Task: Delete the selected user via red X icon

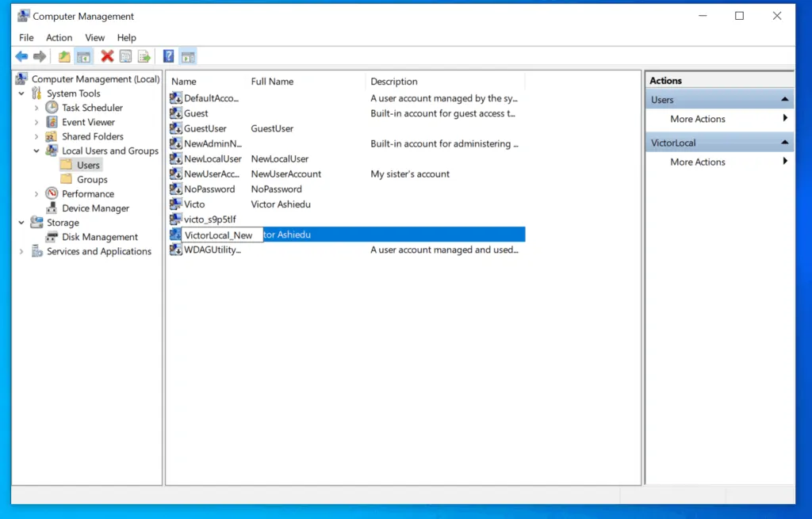Action: click(x=106, y=55)
